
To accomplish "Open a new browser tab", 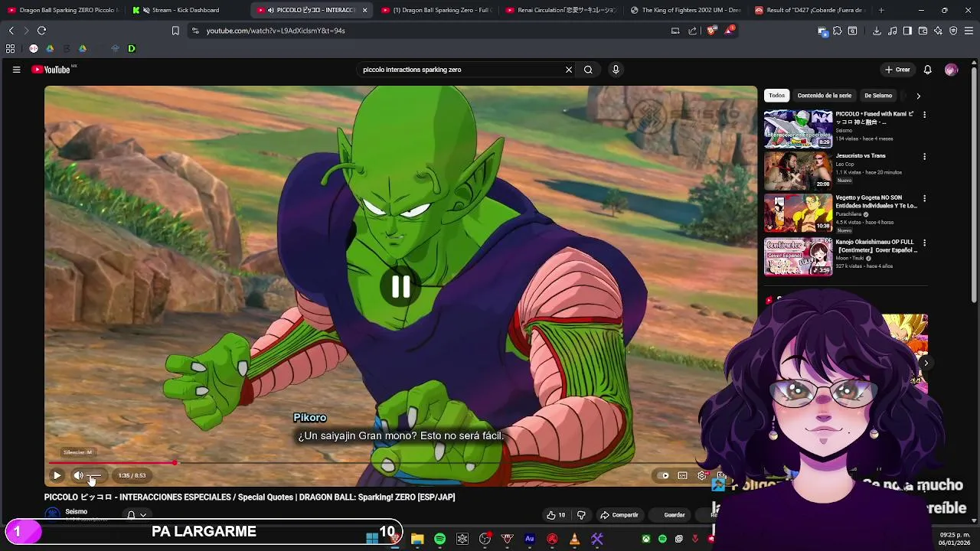I will (x=881, y=10).
